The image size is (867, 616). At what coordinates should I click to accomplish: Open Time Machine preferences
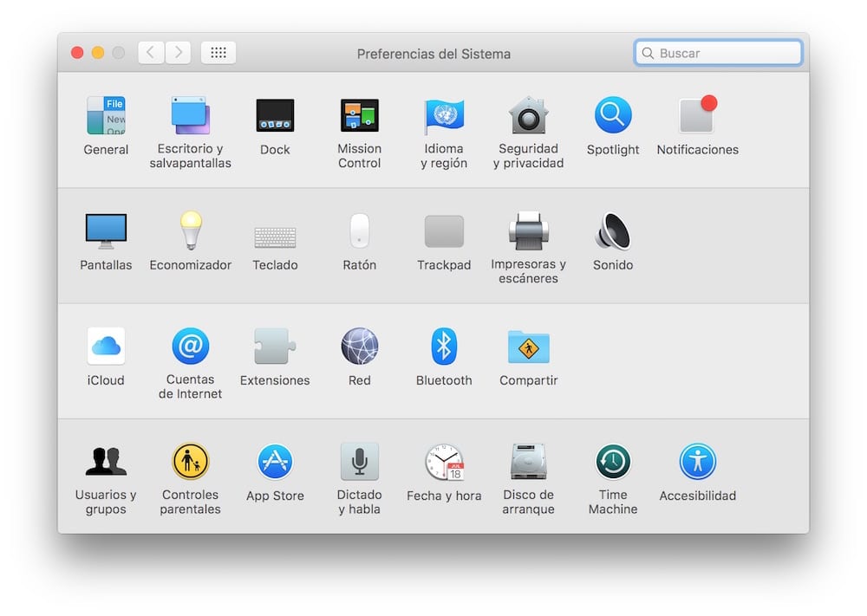613,462
